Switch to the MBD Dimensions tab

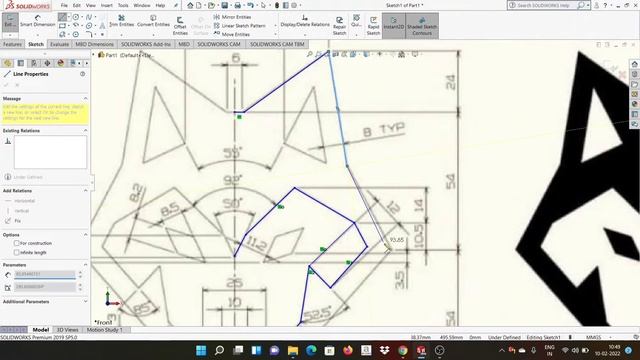click(x=94, y=44)
